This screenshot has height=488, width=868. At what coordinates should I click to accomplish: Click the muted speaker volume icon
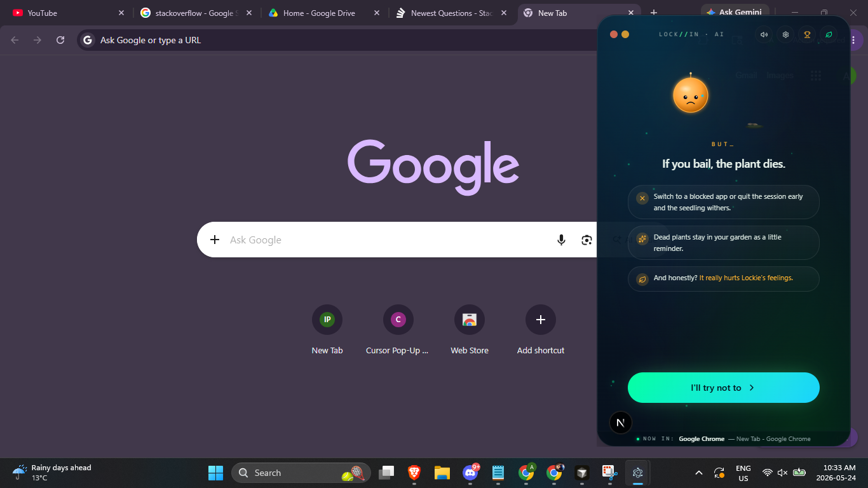tap(783, 473)
